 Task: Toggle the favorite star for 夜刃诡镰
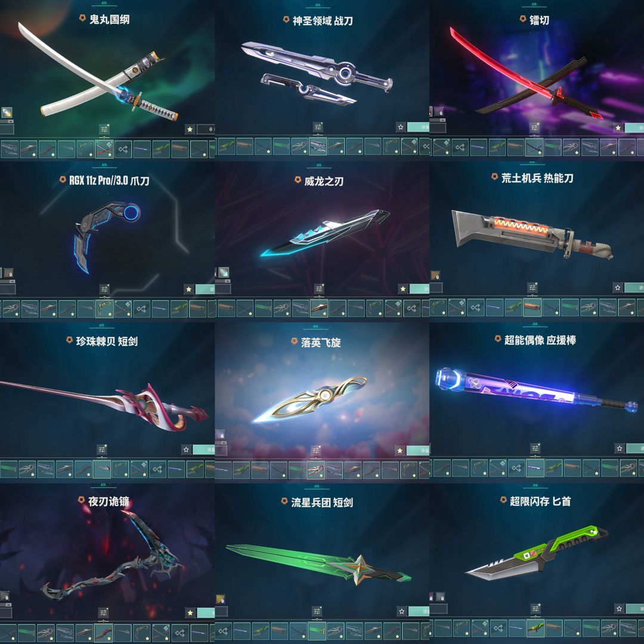pyautogui.click(x=190, y=613)
